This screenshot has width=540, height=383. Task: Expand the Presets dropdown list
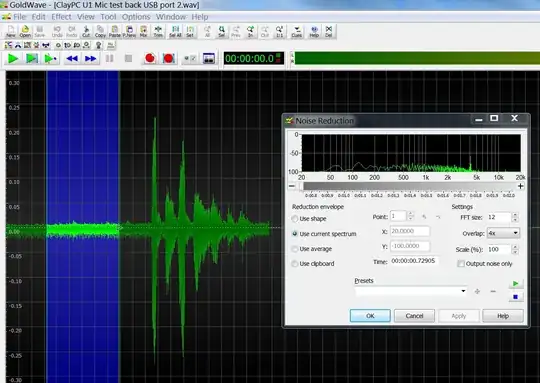(x=463, y=291)
